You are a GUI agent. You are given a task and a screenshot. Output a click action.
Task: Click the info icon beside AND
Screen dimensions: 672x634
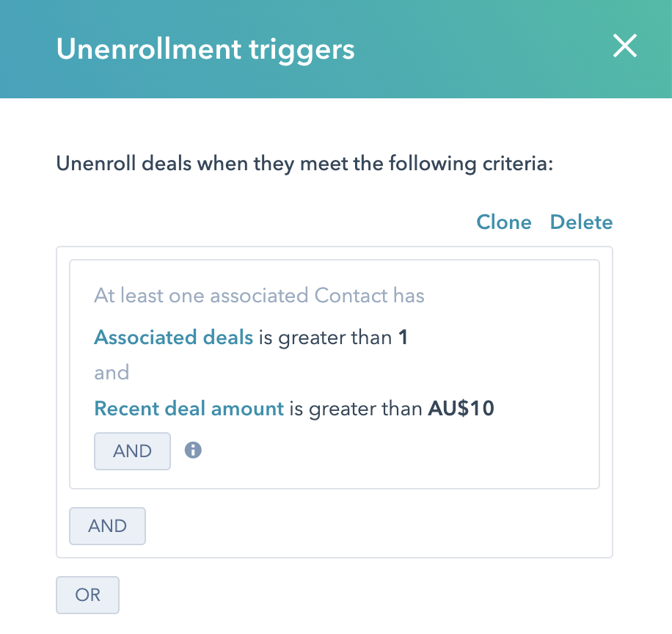193,450
